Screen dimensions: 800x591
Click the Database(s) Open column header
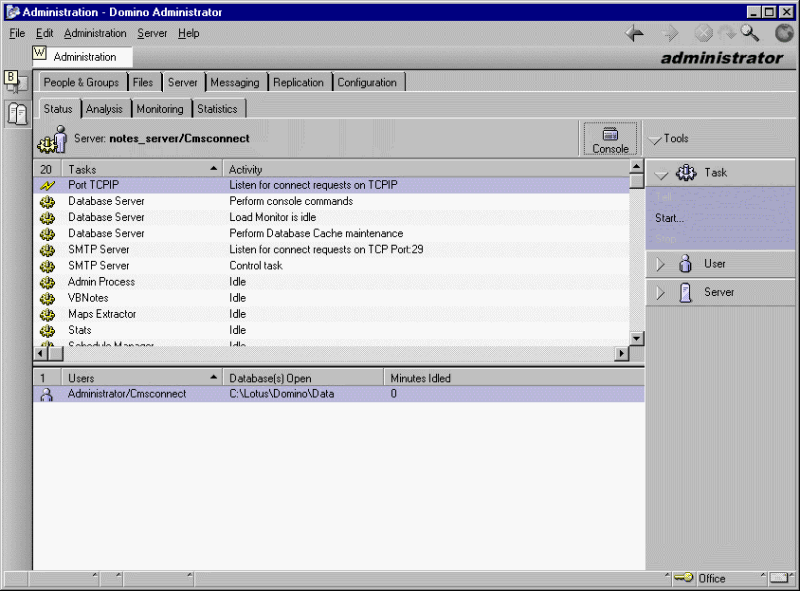point(303,378)
